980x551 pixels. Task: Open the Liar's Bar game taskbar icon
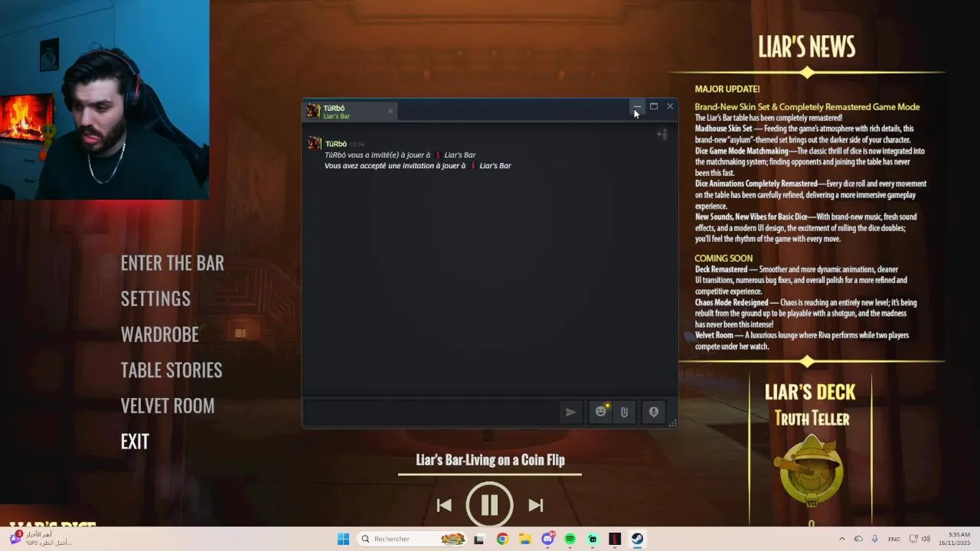(615, 539)
